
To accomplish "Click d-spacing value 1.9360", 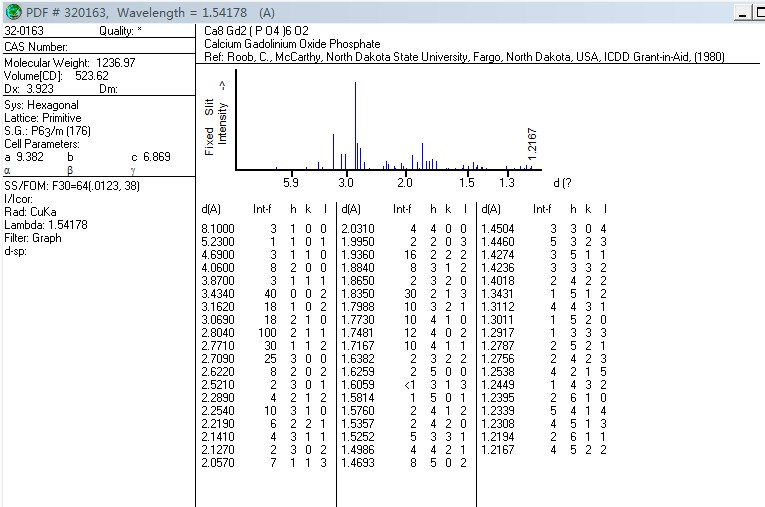I will click(358, 255).
